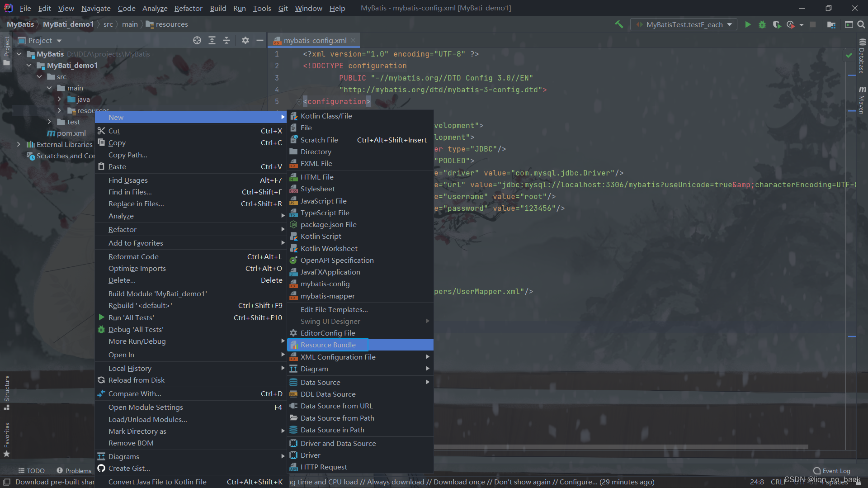Close mybatis-config.xml editor tab

(x=353, y=40)
